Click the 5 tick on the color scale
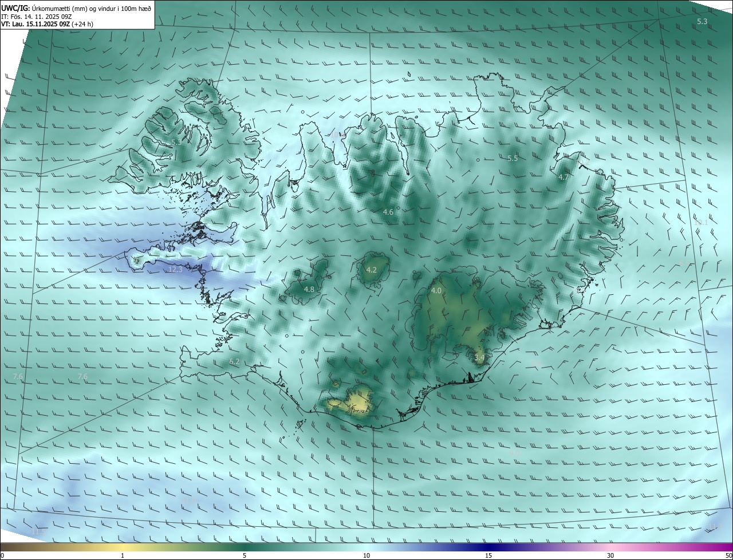Viewport: 733px width, 560px height. (245, 555)
